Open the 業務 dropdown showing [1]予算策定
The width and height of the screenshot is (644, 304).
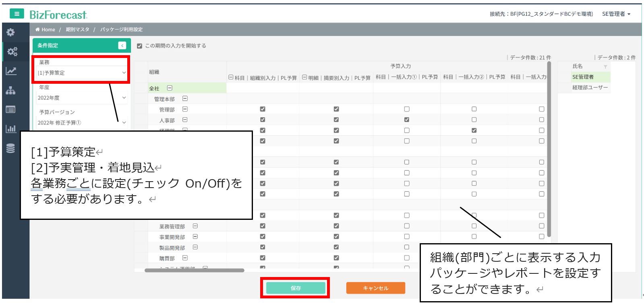click(x=81, y=73)
